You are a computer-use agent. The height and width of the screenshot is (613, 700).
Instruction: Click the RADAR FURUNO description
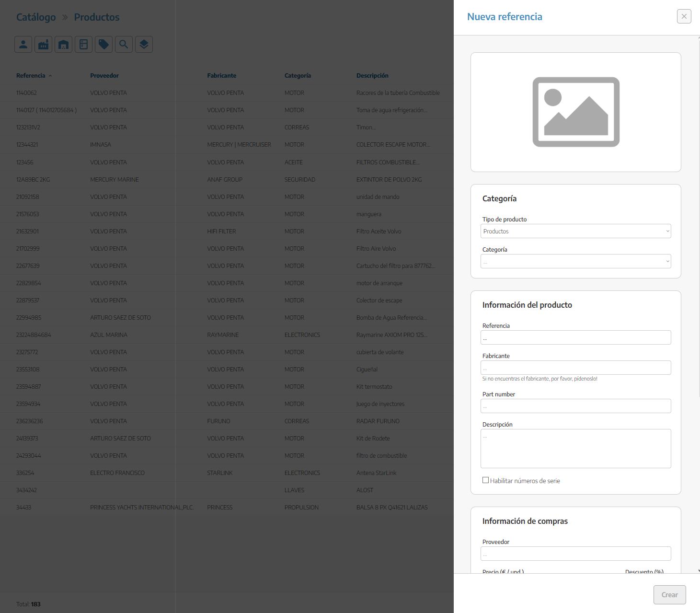click(x=378, y=421)
